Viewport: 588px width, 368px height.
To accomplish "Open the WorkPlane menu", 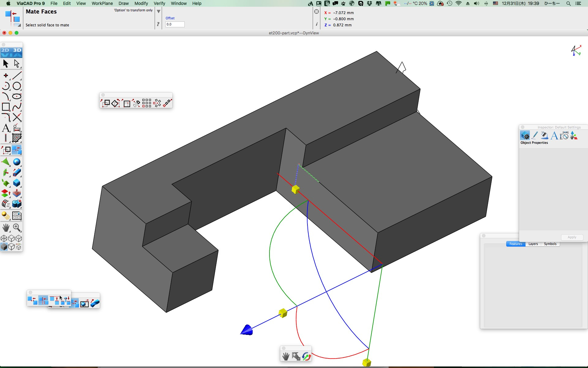I will 102,3.
